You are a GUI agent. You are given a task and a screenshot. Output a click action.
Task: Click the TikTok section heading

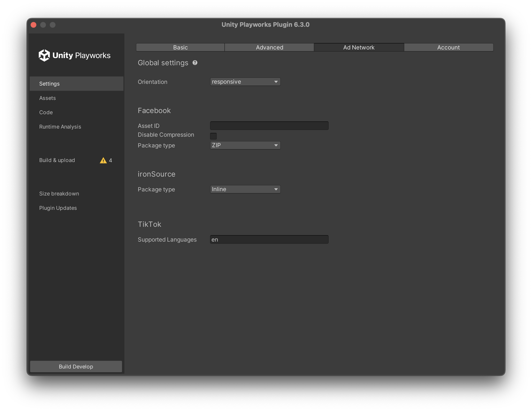[x=149, y=224]
